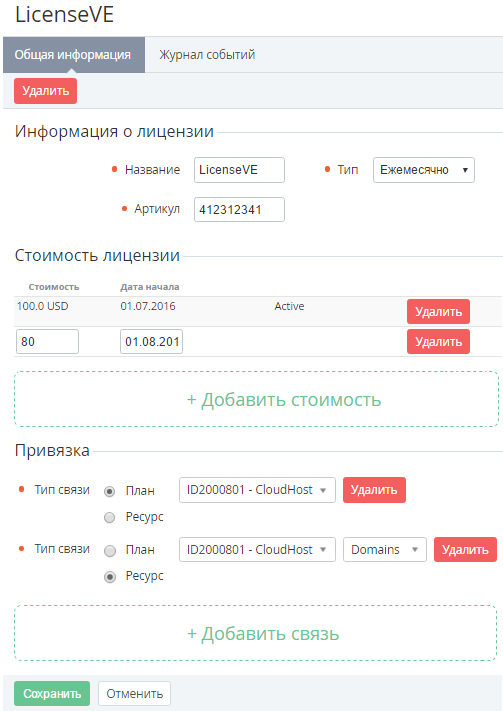This screenshot has height=711, width=503.
Task: Delete the first Тип связи binding
Action: [x=374, y=490]
